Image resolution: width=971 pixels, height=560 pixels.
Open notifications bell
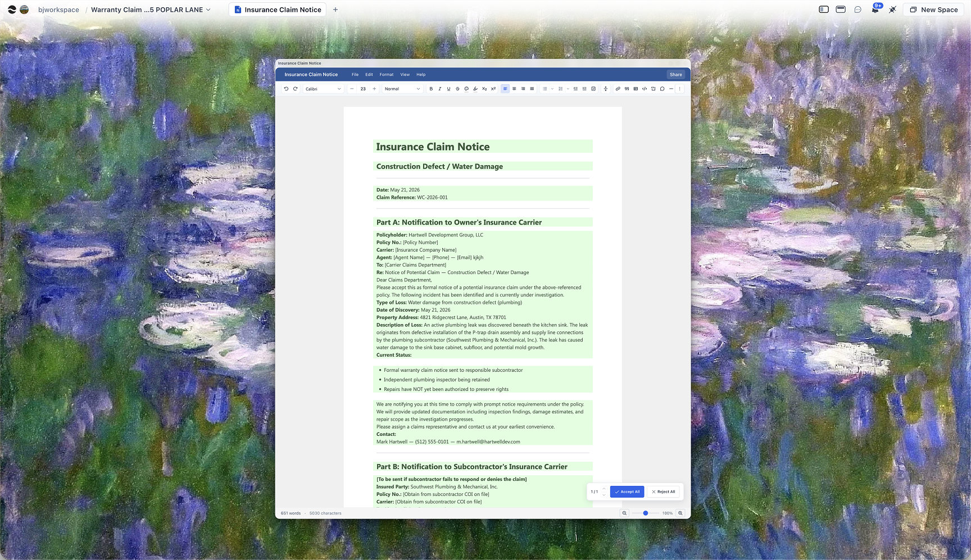coord(875,10)
